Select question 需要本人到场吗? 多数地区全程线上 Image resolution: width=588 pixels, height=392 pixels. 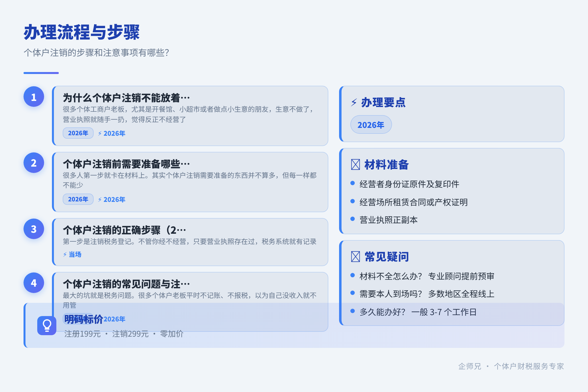tap(427, 294)
